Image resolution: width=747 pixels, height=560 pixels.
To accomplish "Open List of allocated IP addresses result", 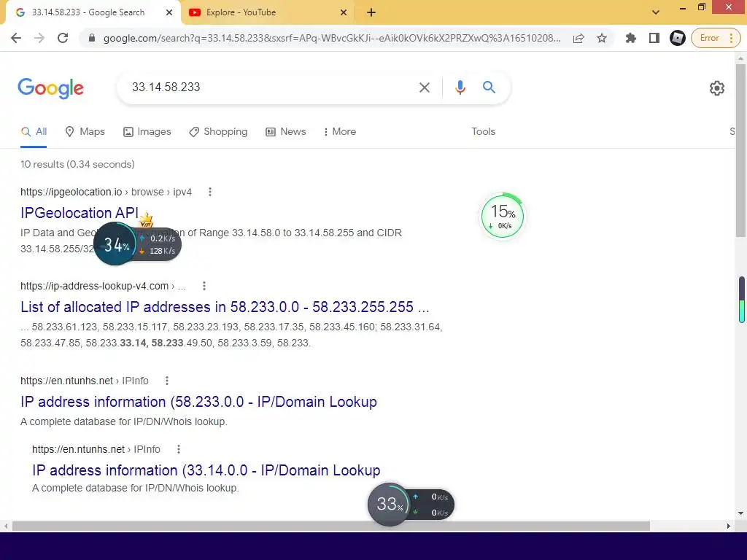I will (x=225, y=307).
